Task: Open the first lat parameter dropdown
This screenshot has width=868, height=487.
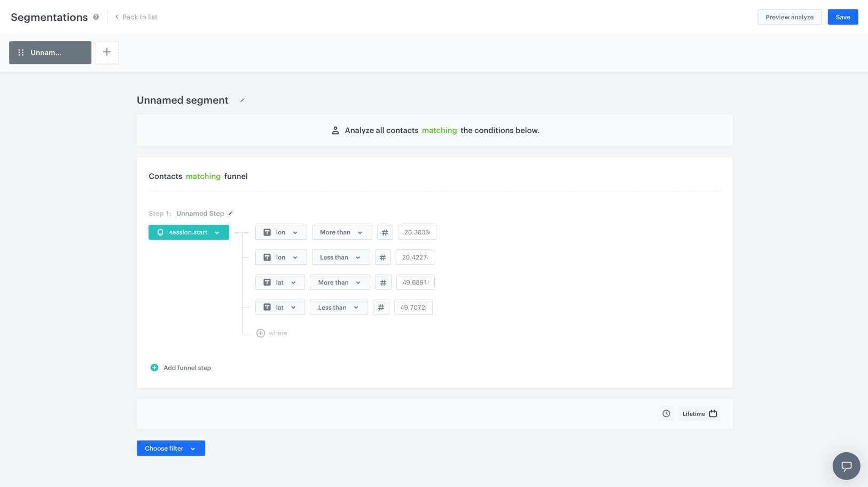Action: tap(280, 282)
